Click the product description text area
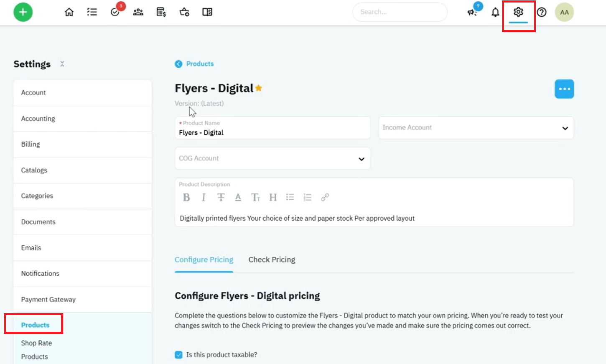 pos(374,218)
